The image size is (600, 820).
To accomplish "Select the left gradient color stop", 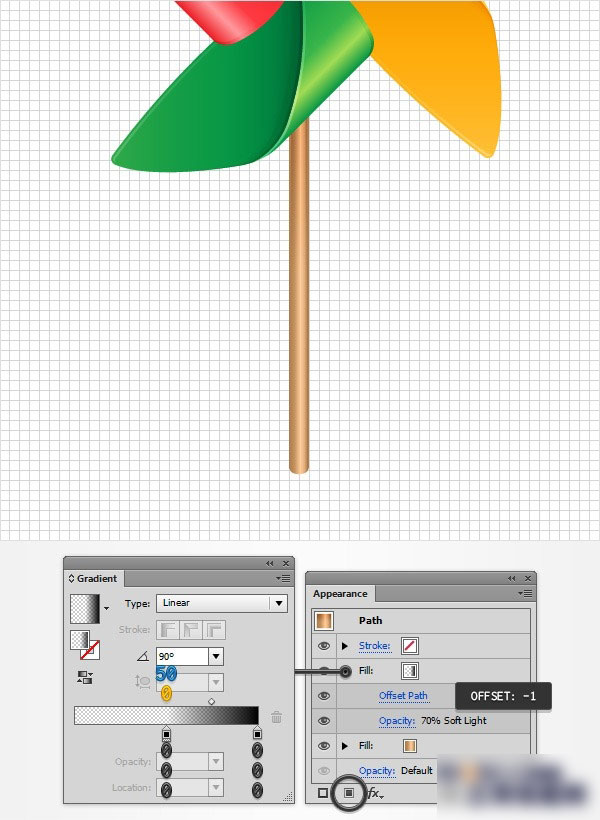I will (x=166, y=733).
